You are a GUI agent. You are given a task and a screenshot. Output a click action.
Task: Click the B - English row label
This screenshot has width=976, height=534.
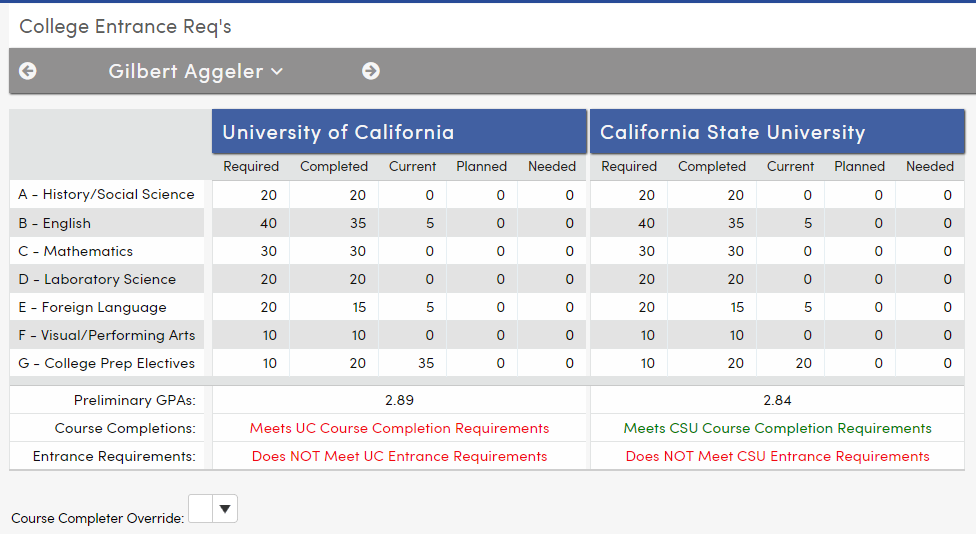[x=55, y=223]
